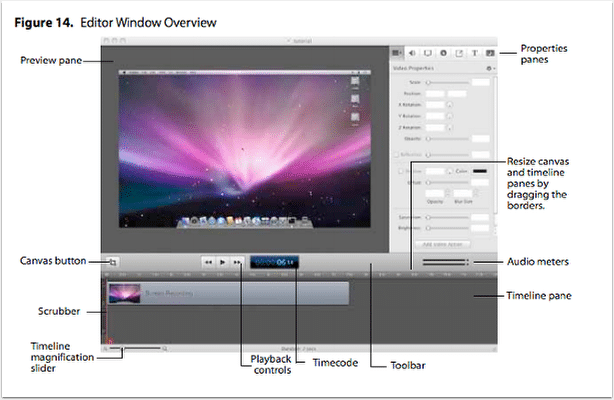This screenshot has width=614, height=400.
Task: Click the Blur Size stepper
Action: (475, 193)
